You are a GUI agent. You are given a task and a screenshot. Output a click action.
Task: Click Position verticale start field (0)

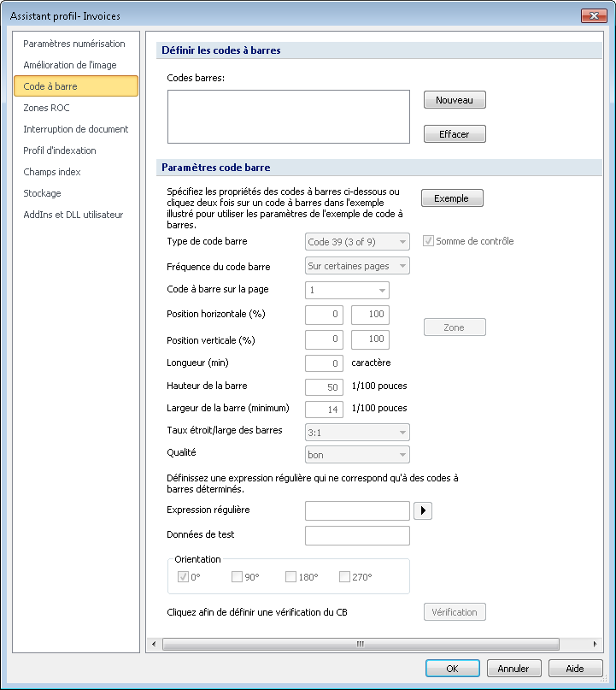tap(324, 339)
